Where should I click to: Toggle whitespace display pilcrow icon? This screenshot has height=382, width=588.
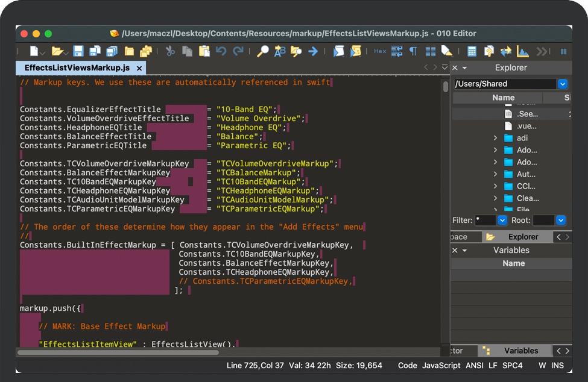[413, 51]
